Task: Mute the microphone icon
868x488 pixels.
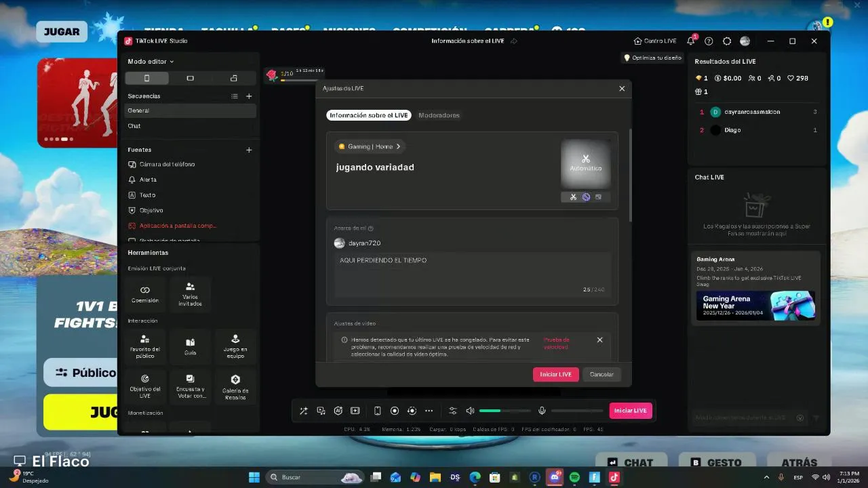Action: tap(542, 411)
